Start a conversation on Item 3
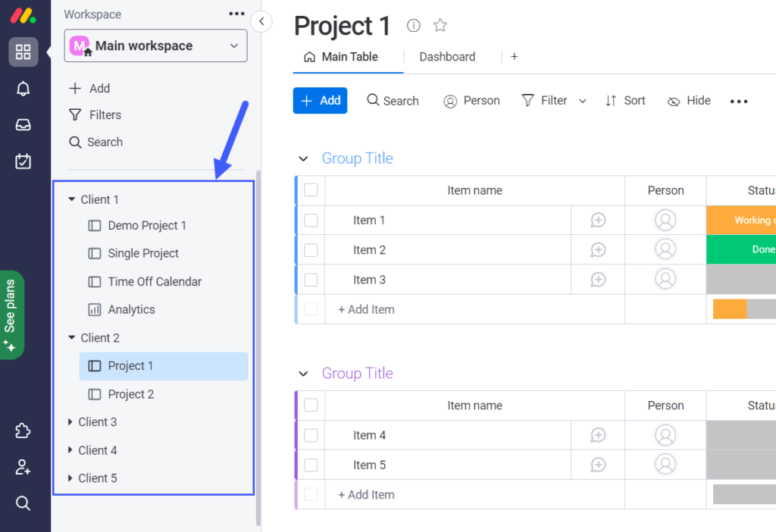Image resolution: width=776 pixels, height=532 pixels. [598, 280]
